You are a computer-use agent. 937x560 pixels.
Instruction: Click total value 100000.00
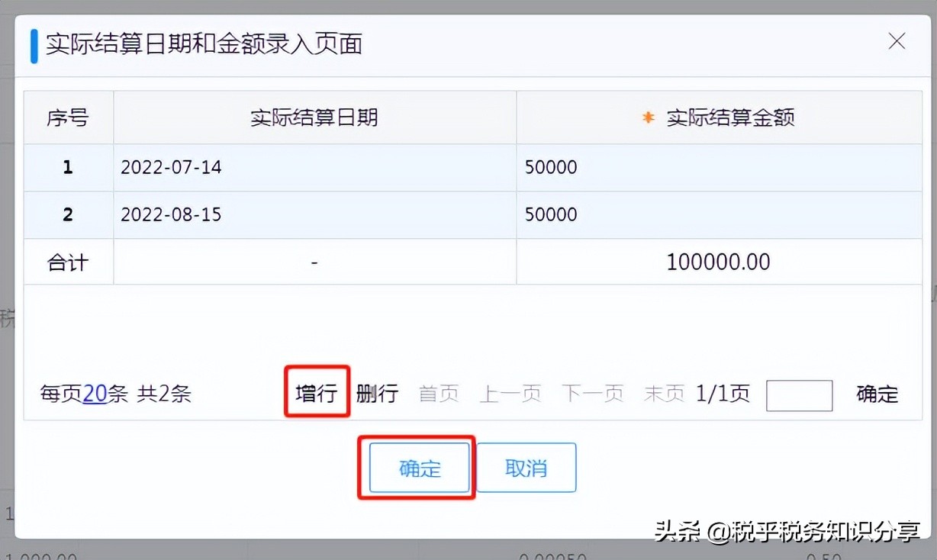click(x=718, y=262)
